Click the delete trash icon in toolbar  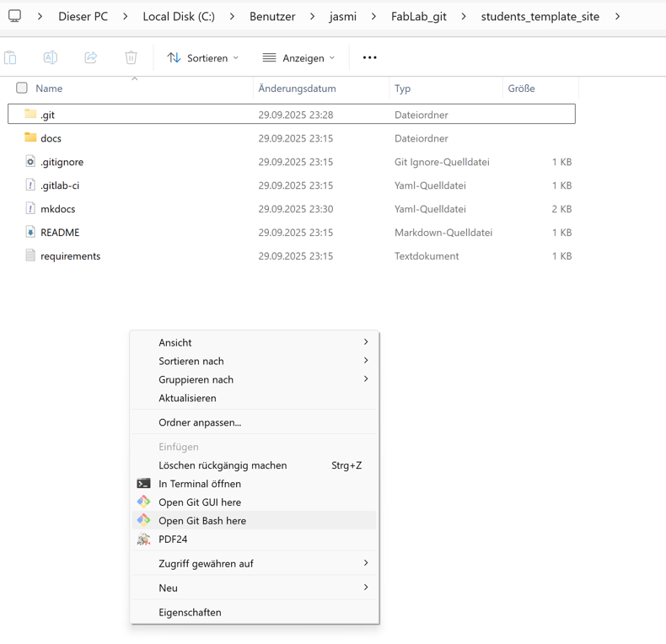[x=131, y=57]
